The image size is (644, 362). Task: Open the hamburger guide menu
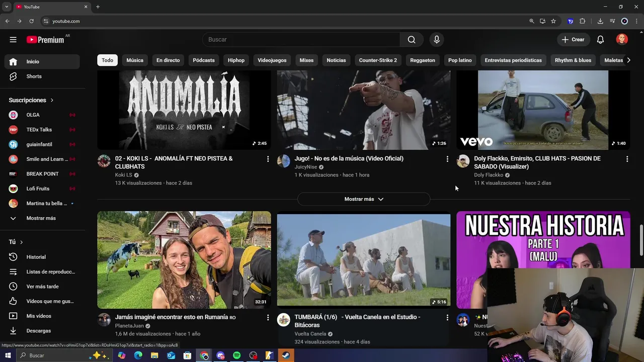(x=13, y=40)
